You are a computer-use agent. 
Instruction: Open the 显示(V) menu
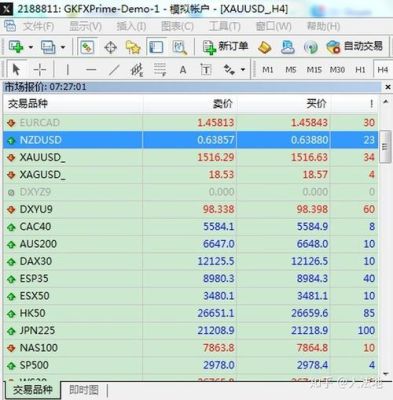85,26
